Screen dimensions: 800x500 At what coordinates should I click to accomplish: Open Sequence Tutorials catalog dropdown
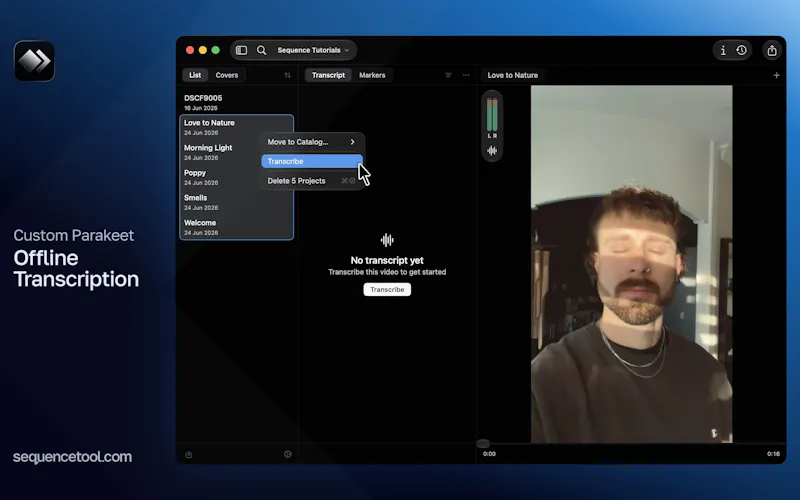coord(313,50)
